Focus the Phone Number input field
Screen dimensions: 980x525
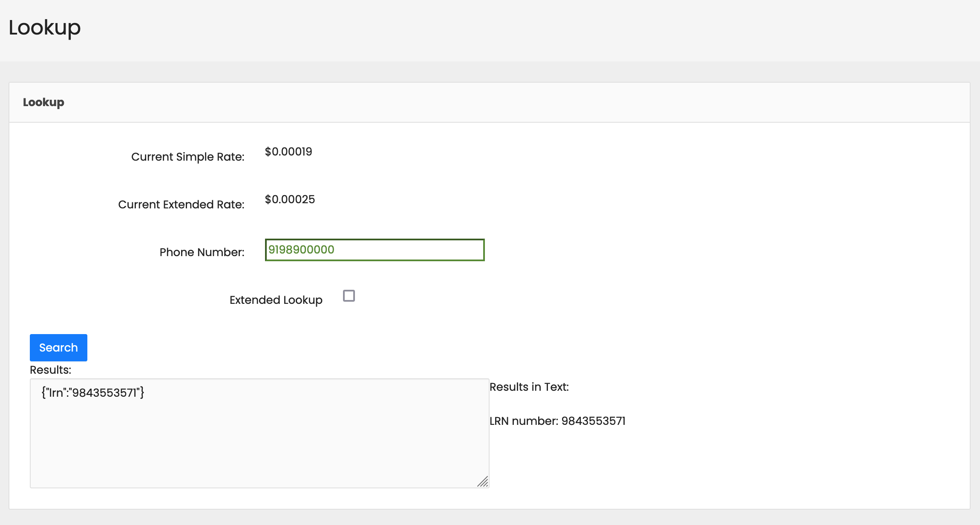pos(374,250)
